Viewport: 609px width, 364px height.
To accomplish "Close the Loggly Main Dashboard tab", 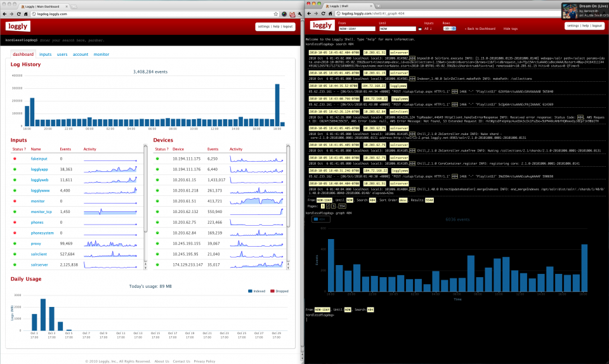I will click(67, 6).
